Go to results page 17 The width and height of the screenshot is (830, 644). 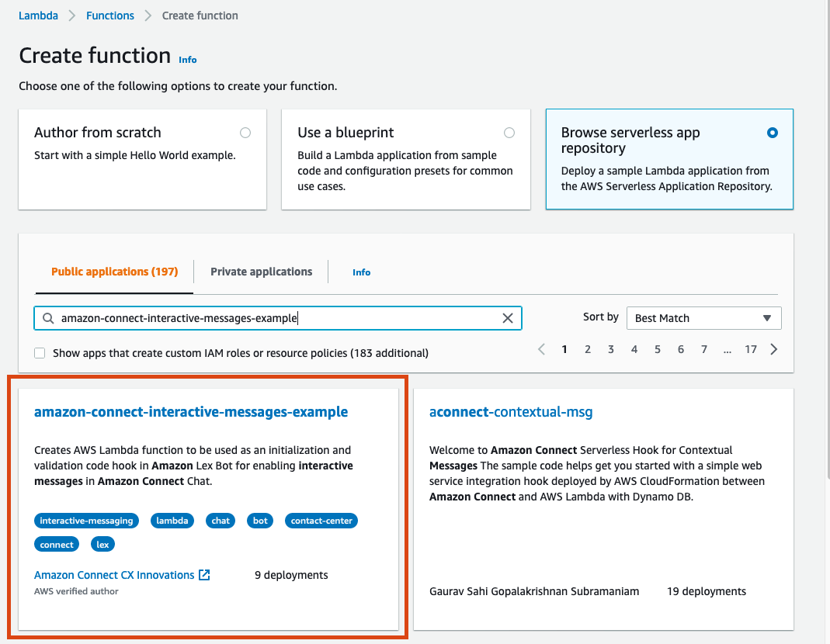(751, 349)
